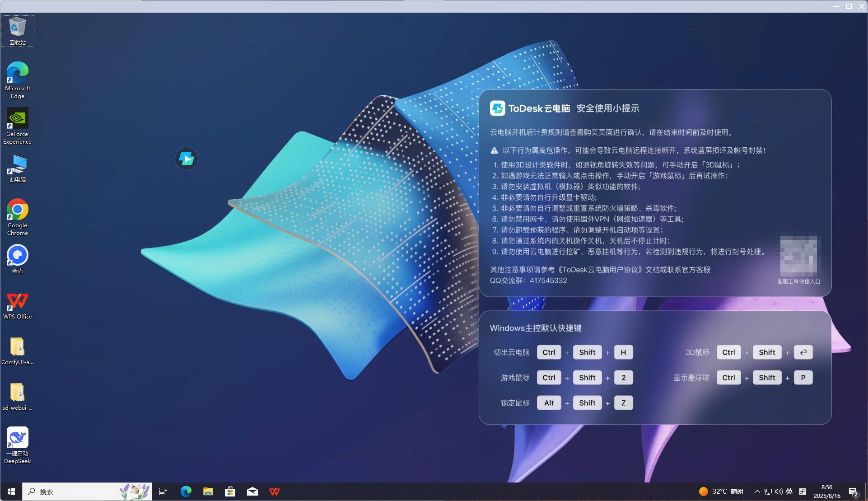Select the Google Chrome desktop shortcut

pos(18,217)
